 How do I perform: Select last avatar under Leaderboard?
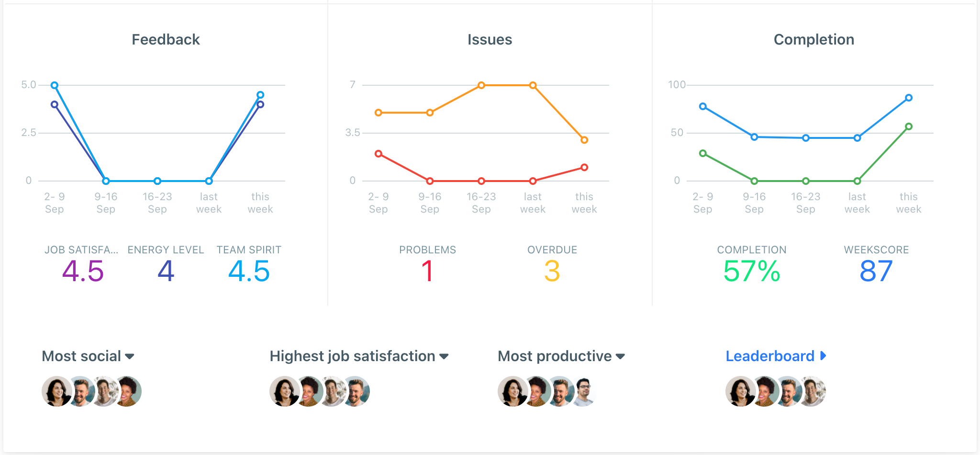[813, 391]
